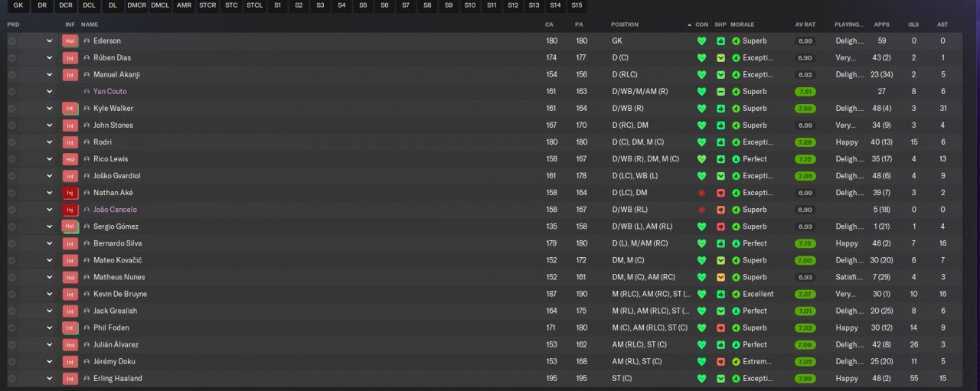980x391 pixels.
Task: Open the position dropdown chevron for Manuel Akanji
Action: pos(50,74)
